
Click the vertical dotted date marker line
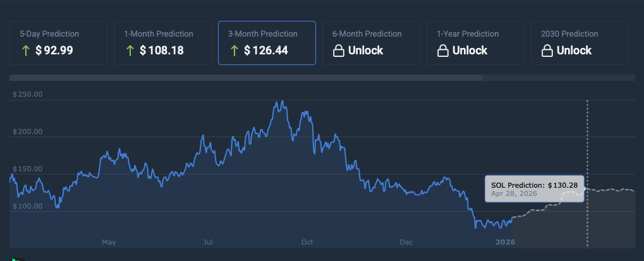[x=588, y=145]
